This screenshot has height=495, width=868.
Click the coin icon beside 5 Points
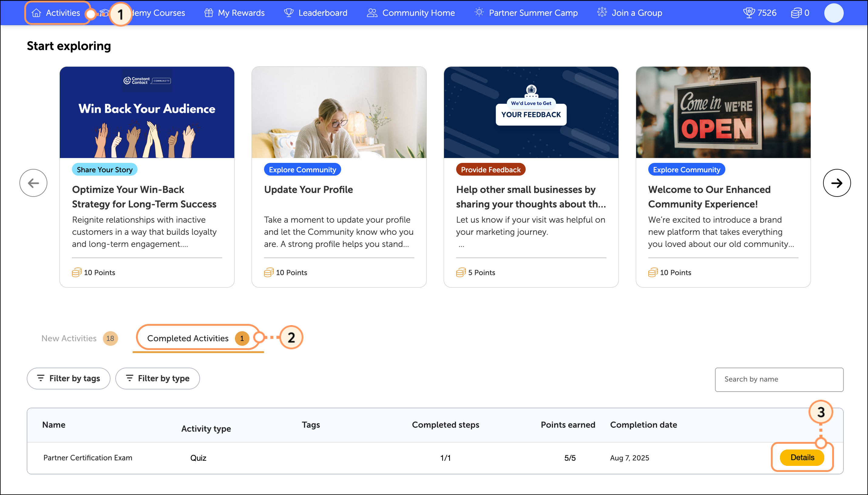(461, 272)
